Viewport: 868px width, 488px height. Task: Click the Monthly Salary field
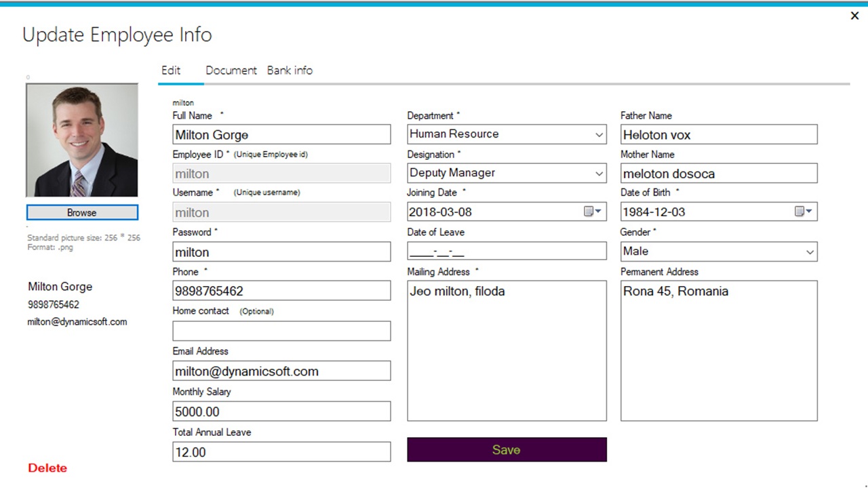click(281, 411)
